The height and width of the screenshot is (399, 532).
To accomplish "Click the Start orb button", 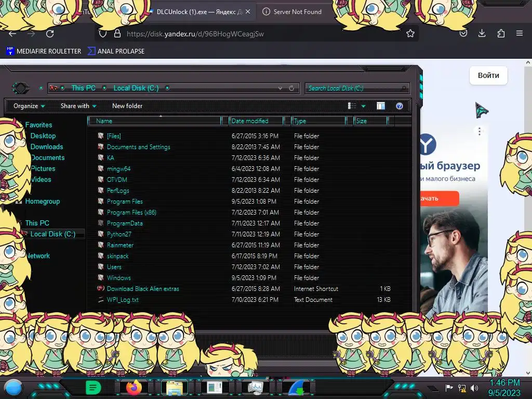I will click(x=13, y=388).
